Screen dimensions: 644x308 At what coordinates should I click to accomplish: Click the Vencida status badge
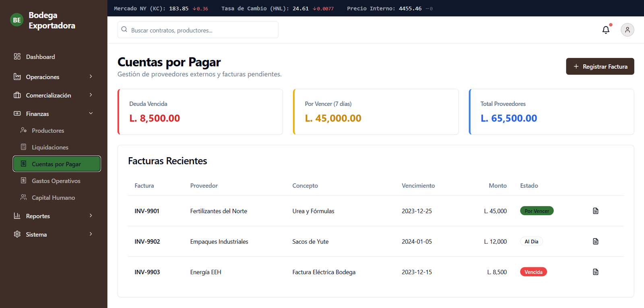533,272
